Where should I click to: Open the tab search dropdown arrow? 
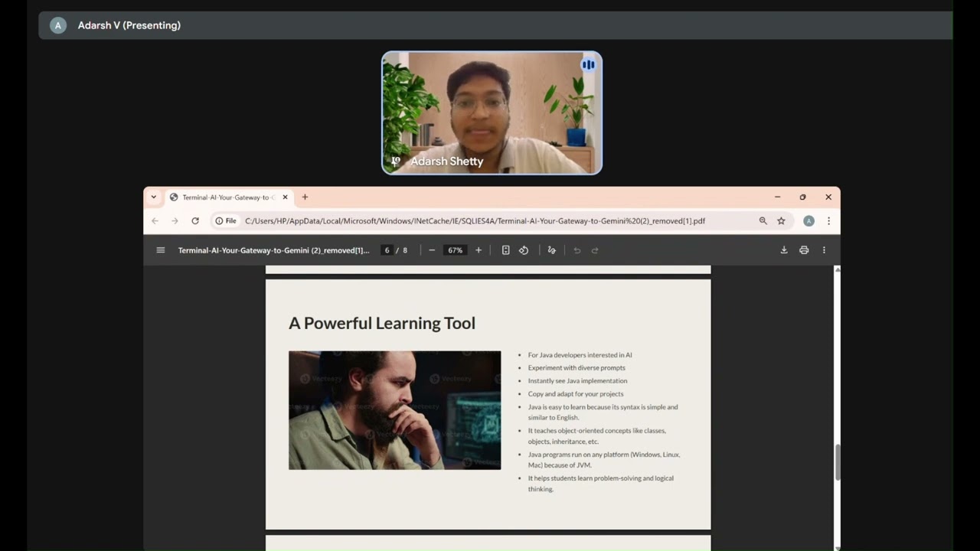pyautogui.click(x=153, y=197)
